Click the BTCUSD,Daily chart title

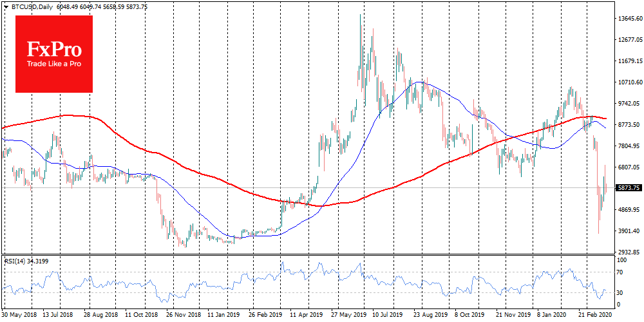coord(33,5)
